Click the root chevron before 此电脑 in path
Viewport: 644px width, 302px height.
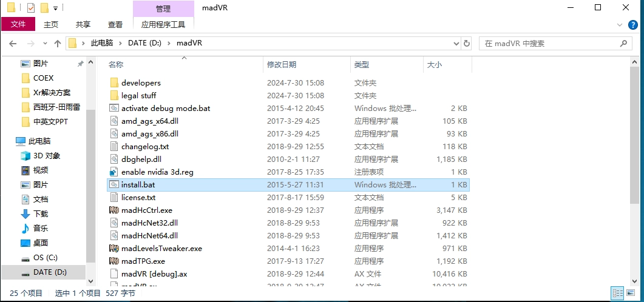pyautogui.click(x=83, y=43)
